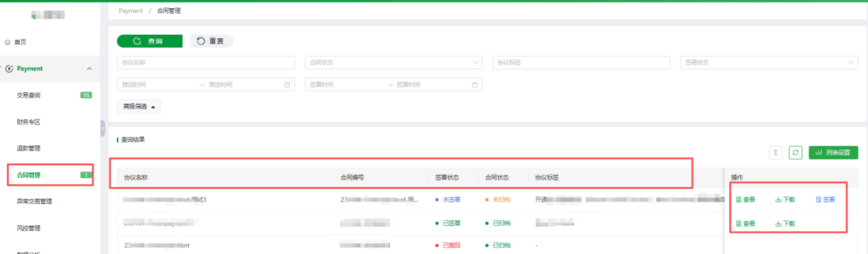The image size is (868, 254).
Task: Open the 签署状态 filter dropdown
Action: (x=769, y=62)
